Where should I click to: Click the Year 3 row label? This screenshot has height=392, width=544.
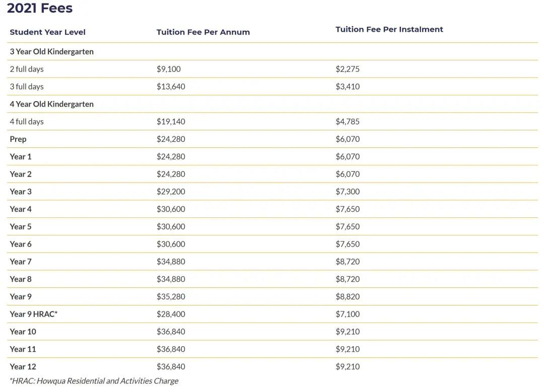click(x=21, y=192)
